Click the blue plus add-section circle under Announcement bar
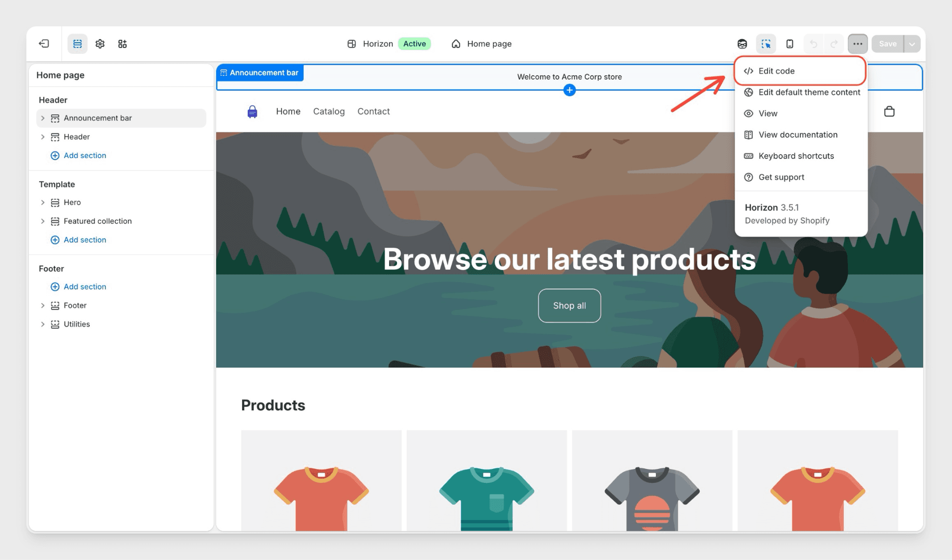952x560 pixels. (569, 90)
